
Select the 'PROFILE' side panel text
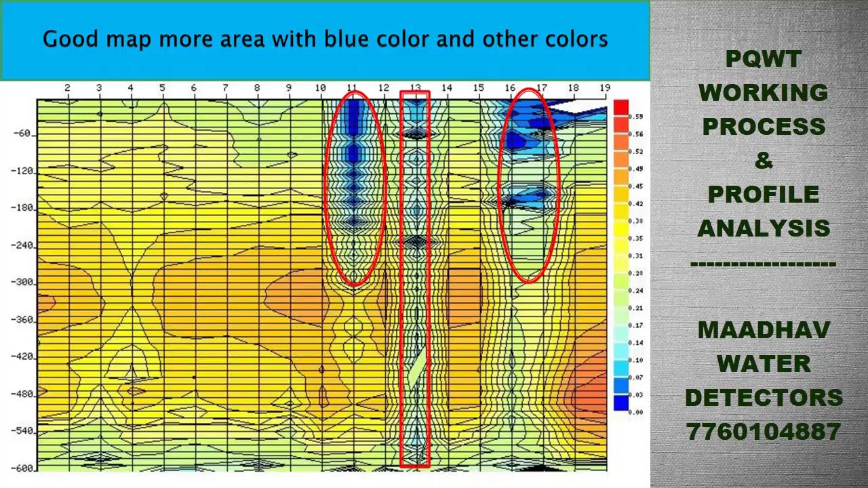tap(763, 195)
